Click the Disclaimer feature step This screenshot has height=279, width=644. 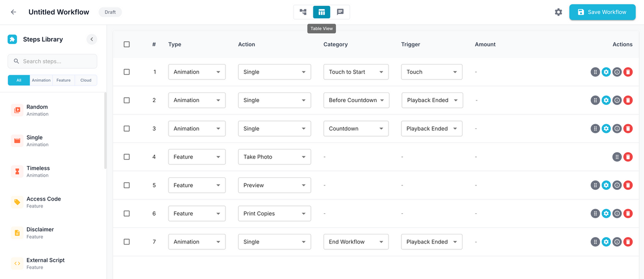(x=53, y=233)
